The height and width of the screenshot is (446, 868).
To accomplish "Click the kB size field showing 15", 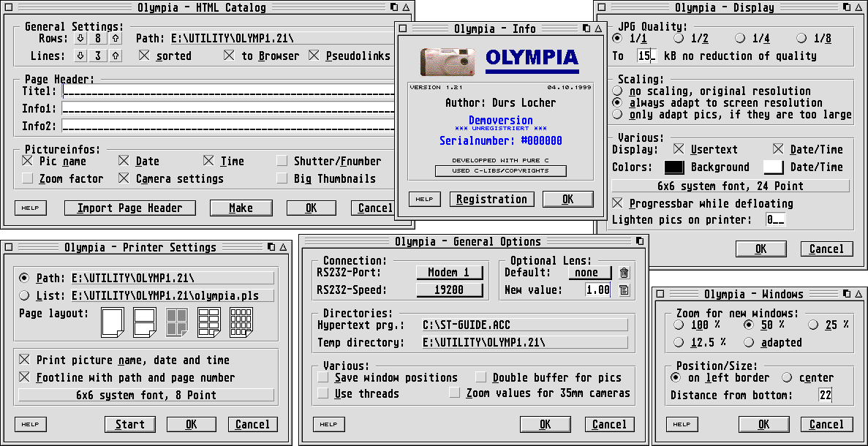I will click(x=646, y=56).
